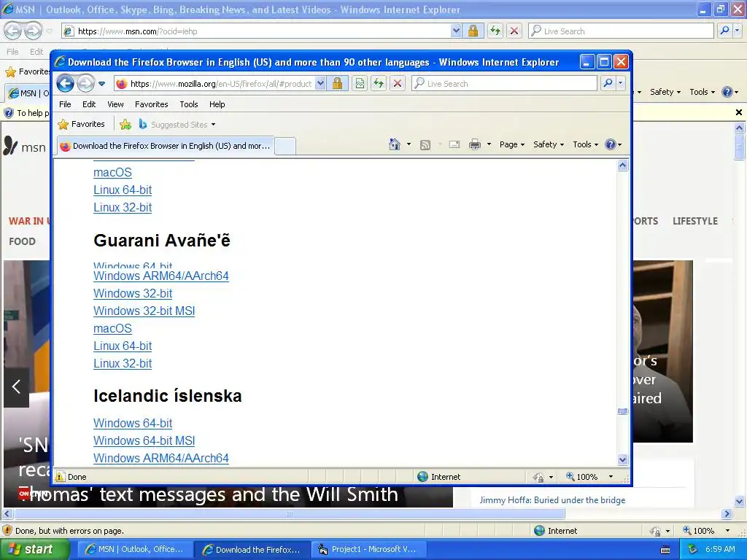Expand the Home button dropdown arrow
Image resolution: width=747 pixels, height=560 pixels.
[x=409, y=144]
